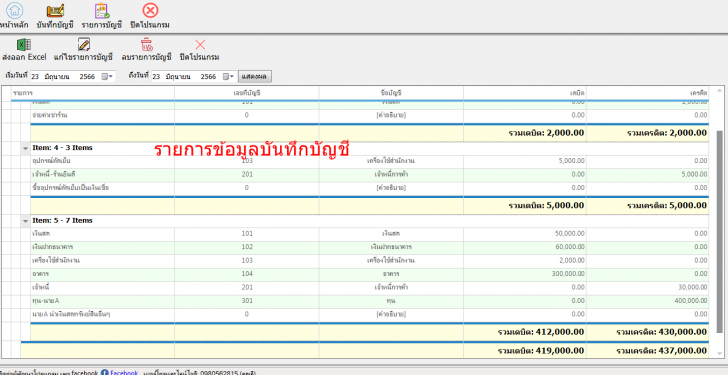This screenshot has height=375, width=728.
Task: Click plain red X ปิดโปรแกรม beside ลบรายการบัญชี
Action: pos(200,45)
